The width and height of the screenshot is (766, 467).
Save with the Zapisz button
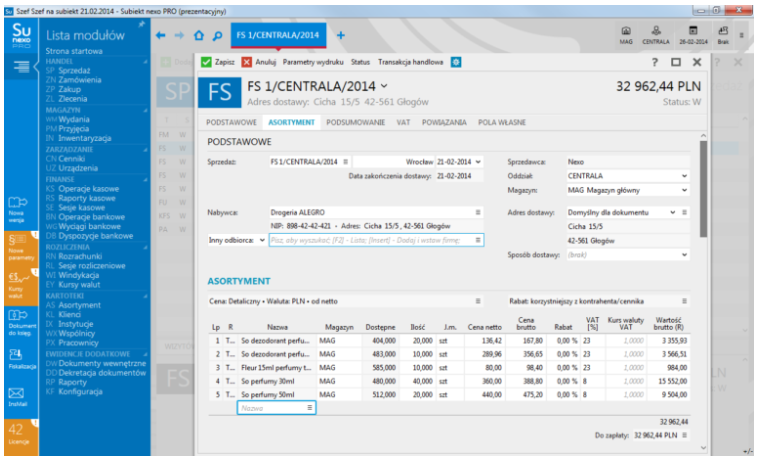218,62
